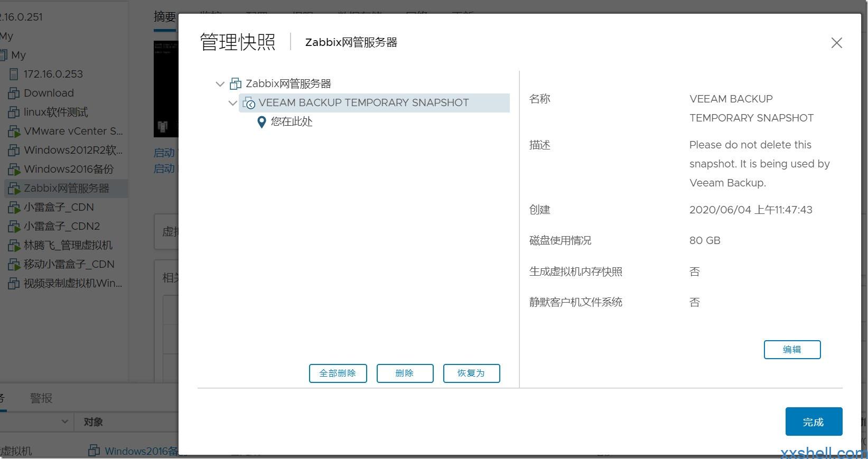This screenshot has width=868, height=459.
Task: Click the VM icon for Zabbix网管服务器 in inventory
Action: [x=14, y=189]
